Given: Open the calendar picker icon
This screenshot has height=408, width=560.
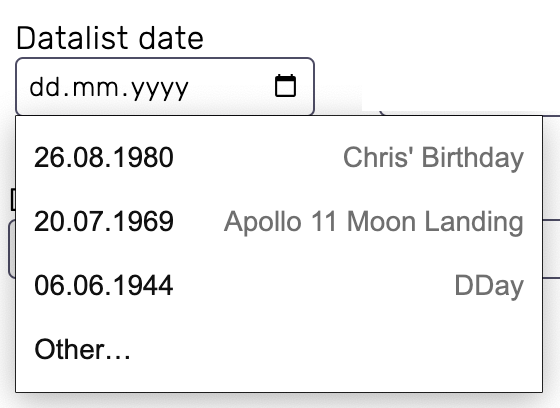Looking at the screenshot, I should click(285, 86).
